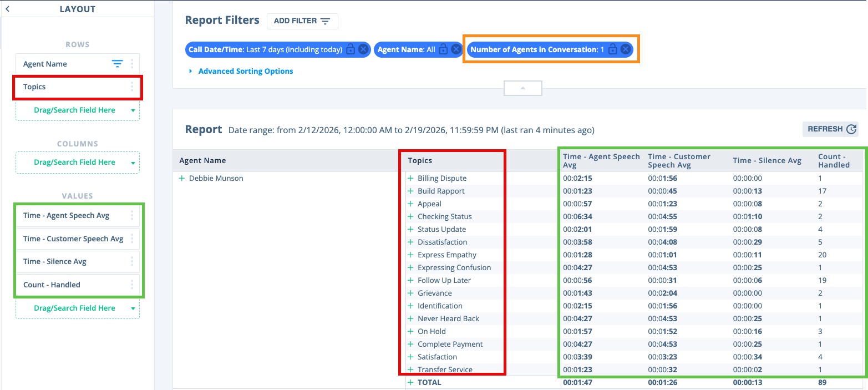Screen dimensions: 868x390
Task: Remove the Number of Agents in Conversation filter
Action: pyautogui.click(x=625, y=49)
